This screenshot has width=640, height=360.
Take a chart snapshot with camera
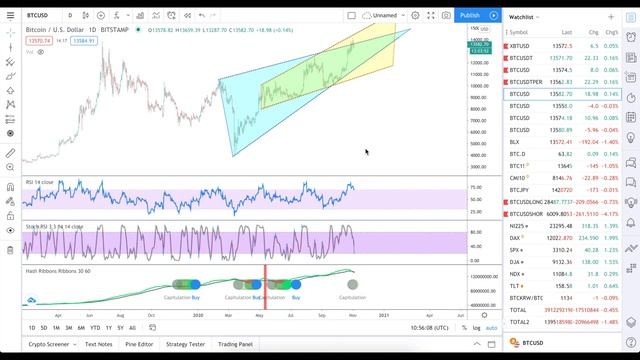click(x=446, y=16)
